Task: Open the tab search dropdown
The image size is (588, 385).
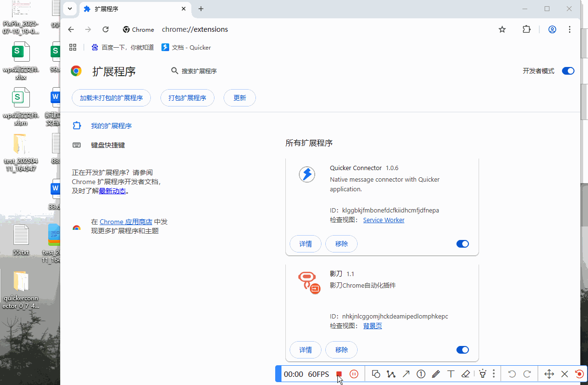Action: pyautogui.click(x=70, y=9)
